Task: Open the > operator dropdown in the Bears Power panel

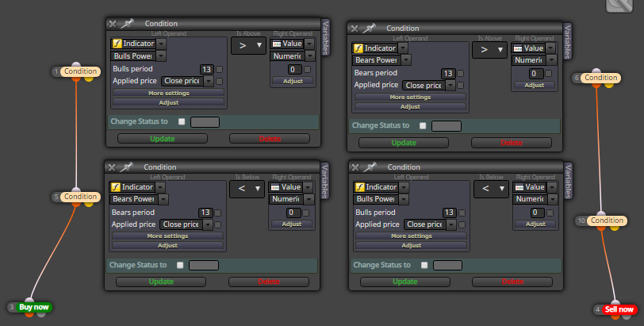Action: click(x=489, y=50)
